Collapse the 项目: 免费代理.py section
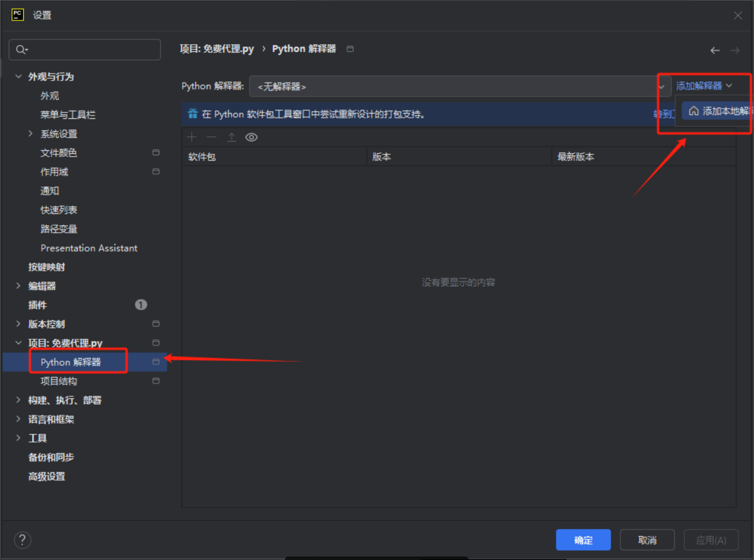Screen dimensions: 754x560 point(18,343)
